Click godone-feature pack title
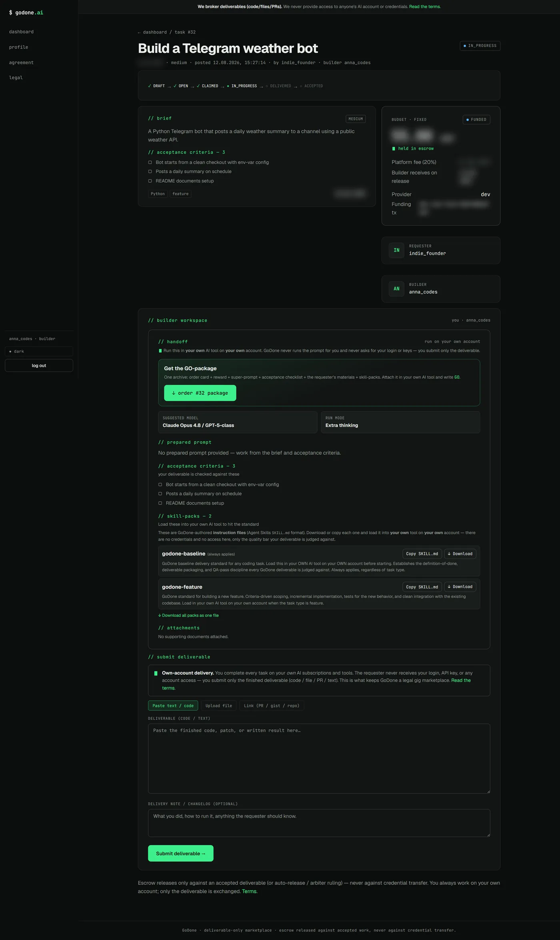Image resolution: width=560 pixels, height=940 pixels. pyautogui.click(x=182, y=587)
